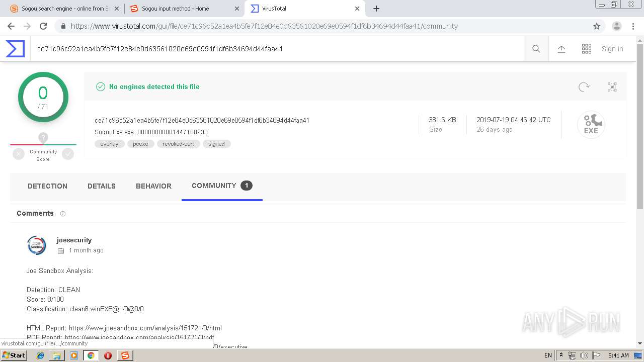Viewport: 644px width, 362px height.
Task: Click the joesecurity avatar
Action: (36, 245)
